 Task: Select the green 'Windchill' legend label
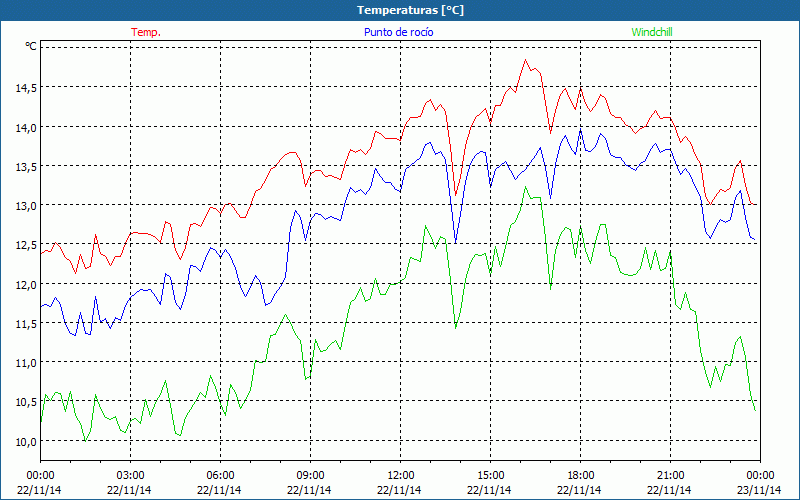(652, 32)
